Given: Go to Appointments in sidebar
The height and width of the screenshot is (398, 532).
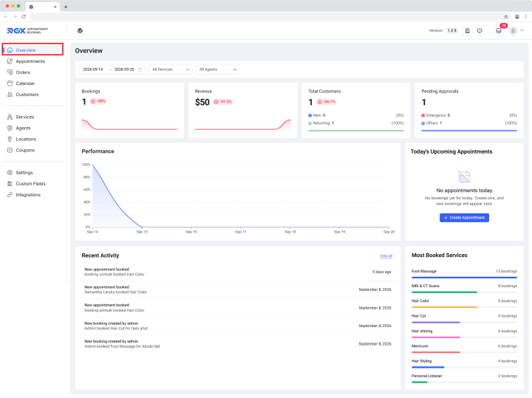Looking at the screenshot, I should 30,61.
